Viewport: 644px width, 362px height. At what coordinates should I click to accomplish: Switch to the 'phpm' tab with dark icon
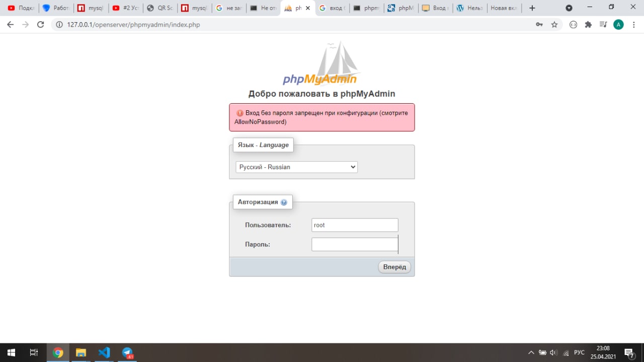coord(366,8)
